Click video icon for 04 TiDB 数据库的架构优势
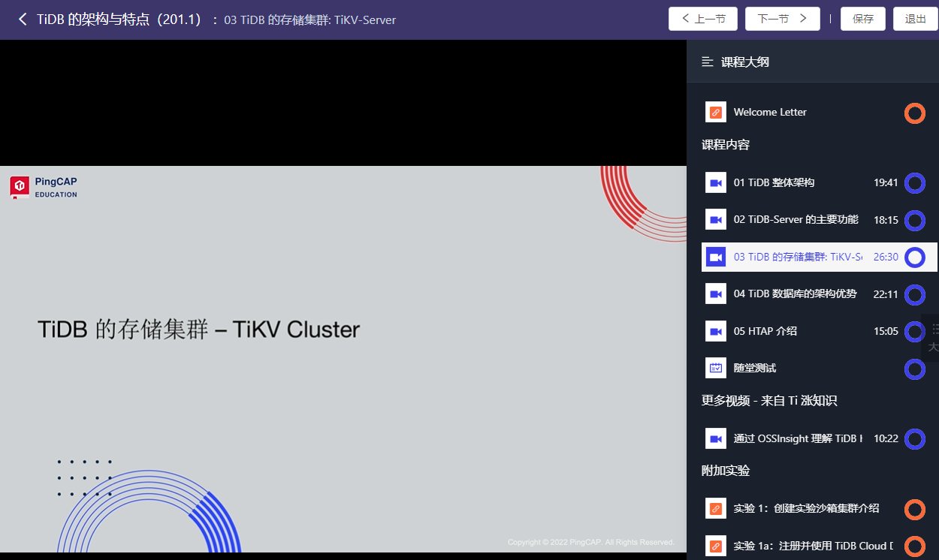This screenshot has width=939, height=560. click(x=716, y=294)
